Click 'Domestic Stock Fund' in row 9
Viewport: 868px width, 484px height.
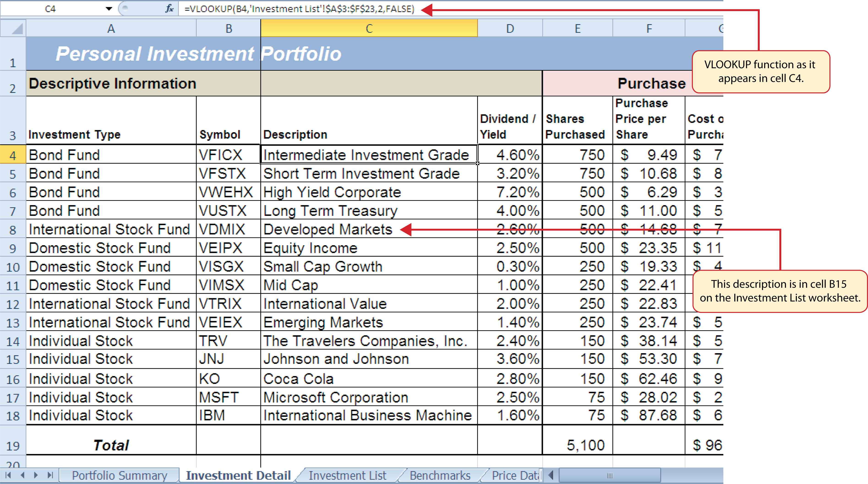pyautogui.click(x=111, y=248)
